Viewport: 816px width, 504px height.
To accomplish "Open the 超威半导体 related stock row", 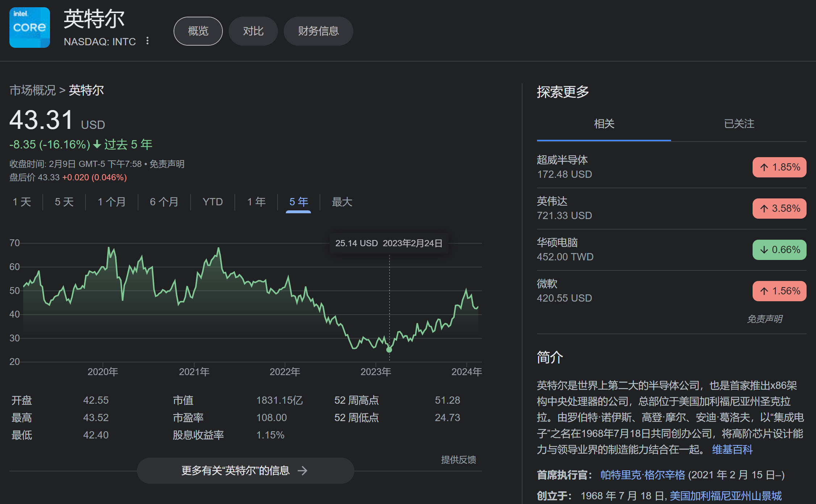I will pyautogui.click(x=672, y=167).
